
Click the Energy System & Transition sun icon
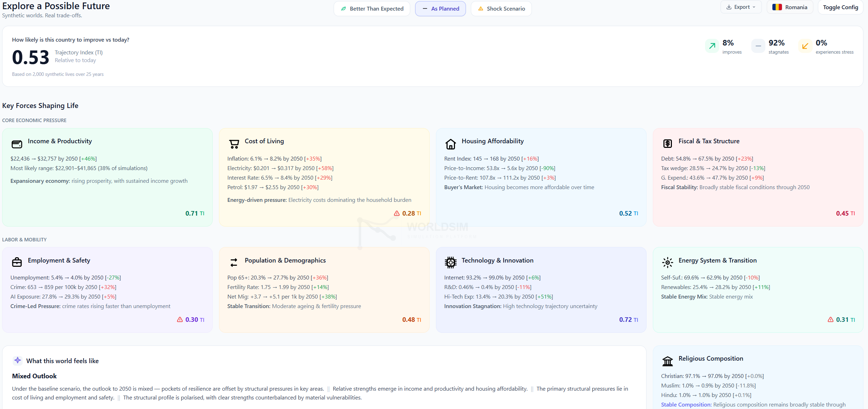pos(667,262)
